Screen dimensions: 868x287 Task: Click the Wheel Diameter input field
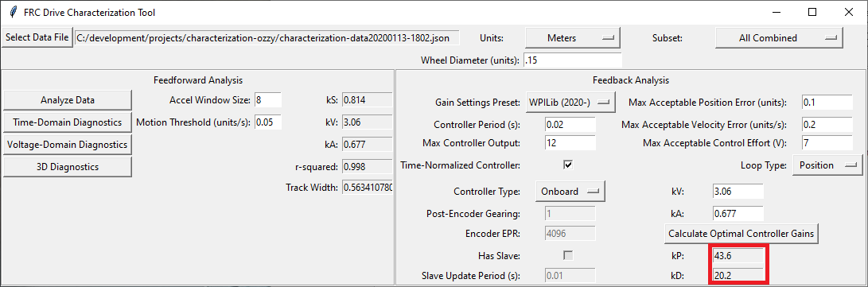point(572,60)
